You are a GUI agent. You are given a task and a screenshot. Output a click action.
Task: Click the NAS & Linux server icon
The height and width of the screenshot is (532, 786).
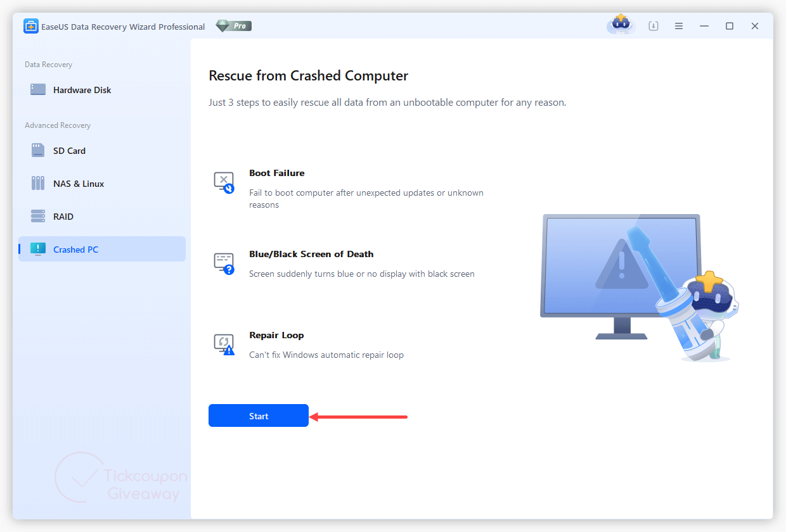click(38, 184)
